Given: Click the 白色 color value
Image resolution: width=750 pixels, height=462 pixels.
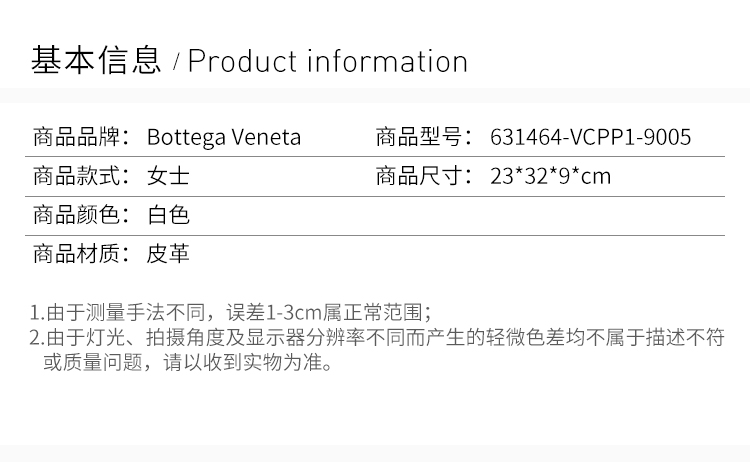Looking at the screenshot, I should (168, 215).
